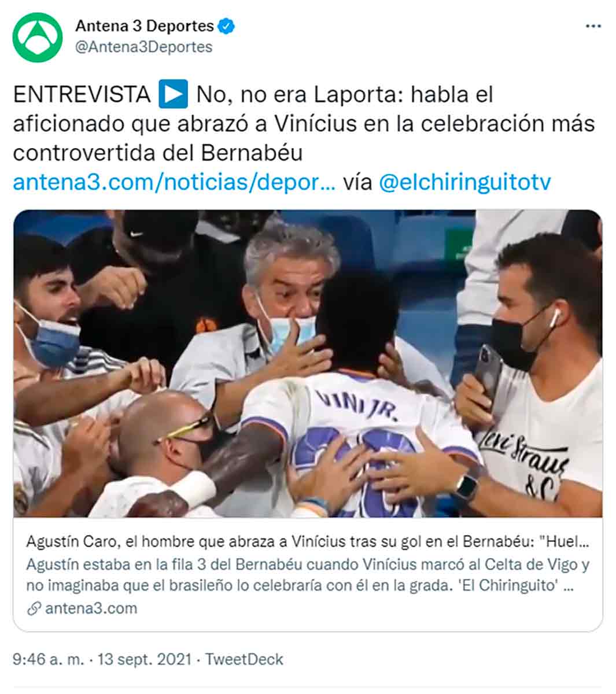The image size is (616, 694).
Task: Click the chain link icon beside antena3.com
Action: tap(34, 609)
